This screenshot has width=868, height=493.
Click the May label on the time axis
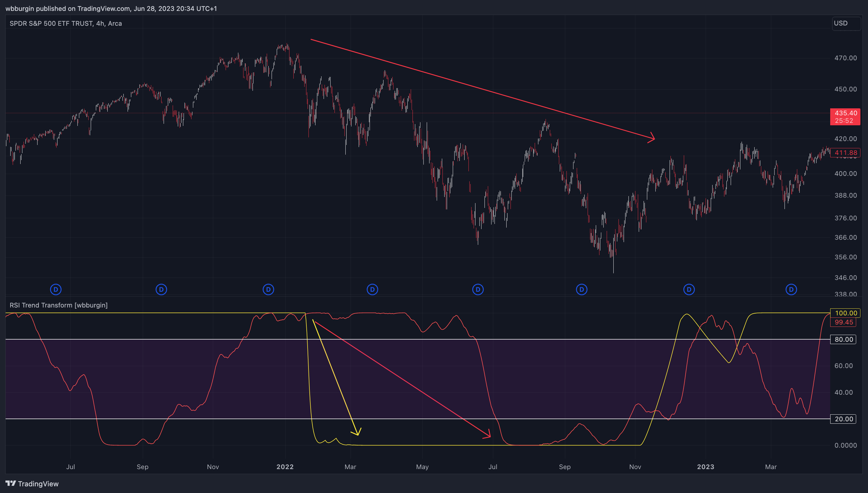pyautogui.click(x=422, y=467)
